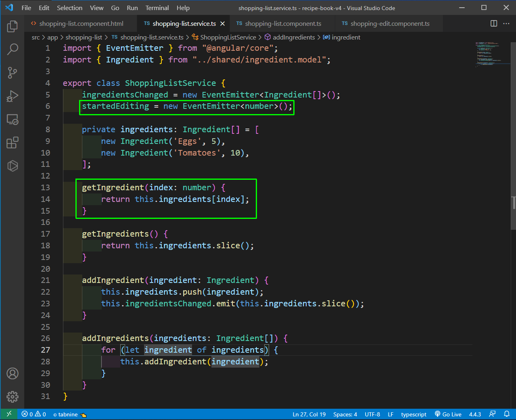Viewport: 516px width, 420px height.
Task: Click the ShoppingListService class breadcrumb
Action: click(x=224, y=37)
